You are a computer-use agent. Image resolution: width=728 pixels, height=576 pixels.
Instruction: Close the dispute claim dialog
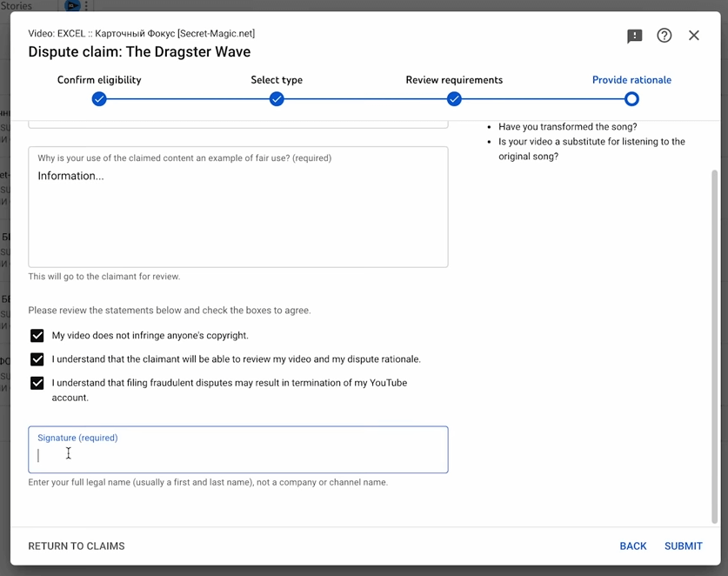693,36
